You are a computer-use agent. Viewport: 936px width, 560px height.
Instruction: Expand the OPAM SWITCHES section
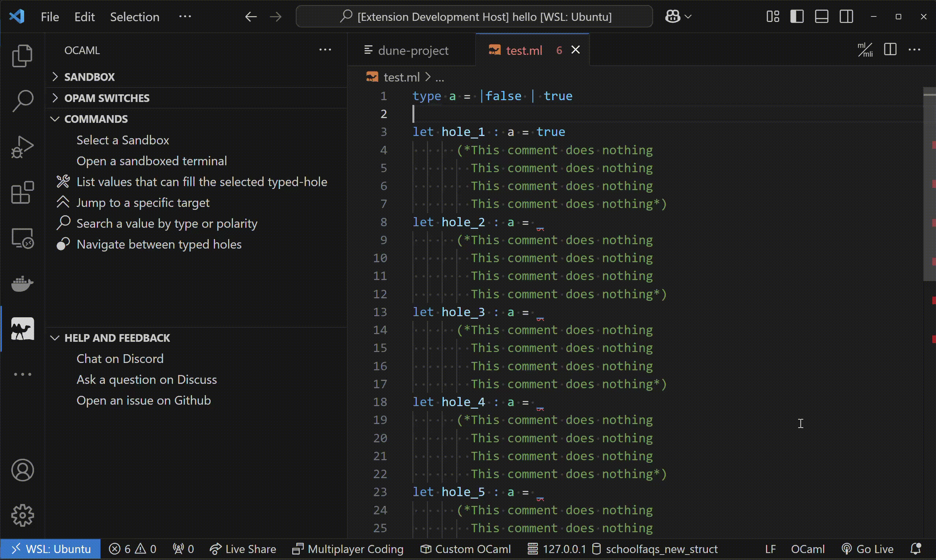[x=107, y=98]
